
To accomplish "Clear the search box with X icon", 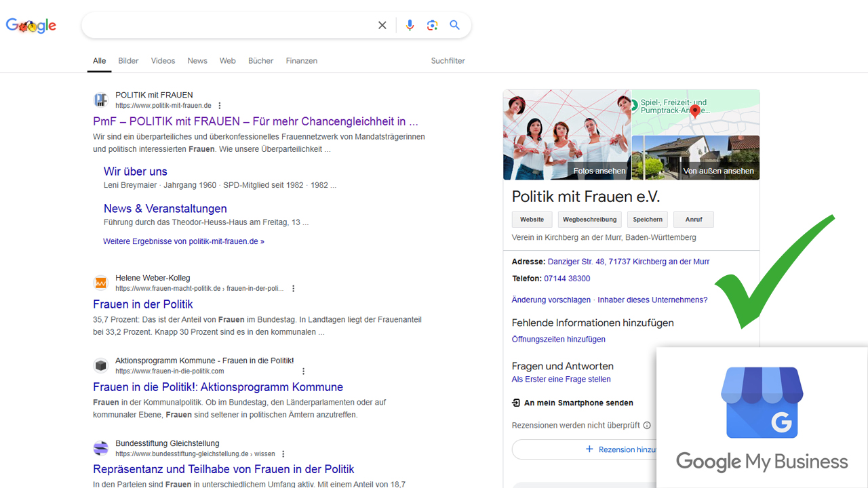I will point(382,25).
